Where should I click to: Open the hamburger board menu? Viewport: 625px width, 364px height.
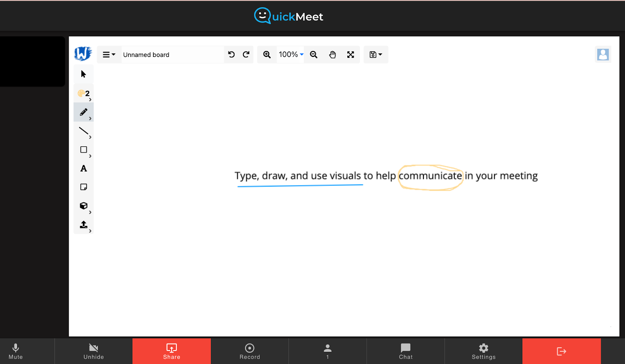point(109,55)
